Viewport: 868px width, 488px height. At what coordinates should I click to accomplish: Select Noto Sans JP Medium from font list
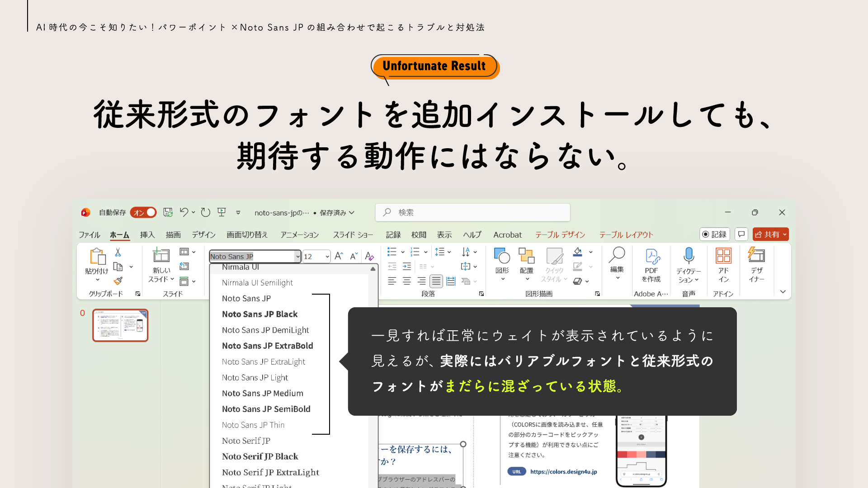pyautogui.click(x=262, y=393)
